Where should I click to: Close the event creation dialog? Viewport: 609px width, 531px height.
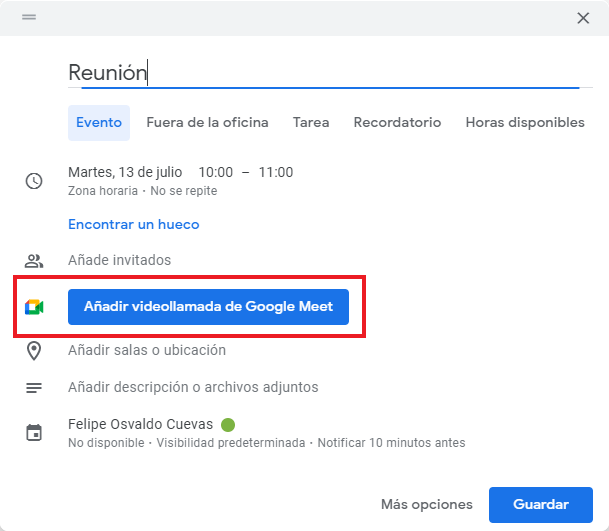pyautogui.click(x=583, y=17)
